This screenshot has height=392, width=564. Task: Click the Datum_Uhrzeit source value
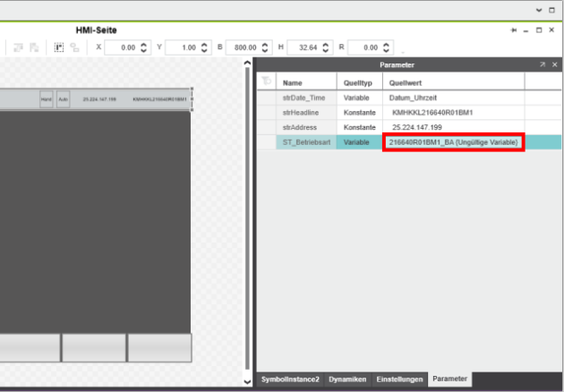click(413, 98)
